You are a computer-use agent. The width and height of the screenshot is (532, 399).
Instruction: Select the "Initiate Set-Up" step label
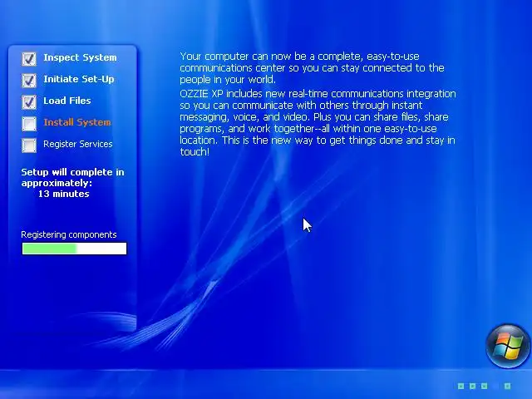[79, 80]
